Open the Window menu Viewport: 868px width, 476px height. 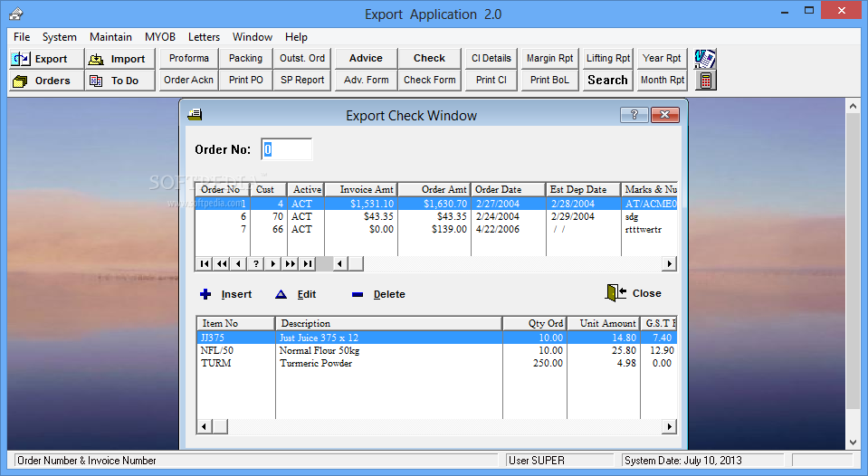pyautogui.click(x=253, y=37)
